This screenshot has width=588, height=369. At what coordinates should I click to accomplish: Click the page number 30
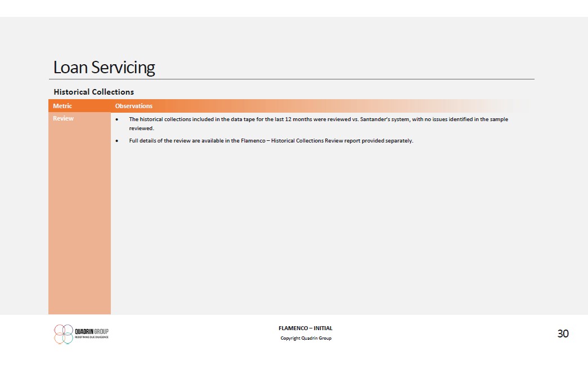pyautogui.click(x=563, y=334)
